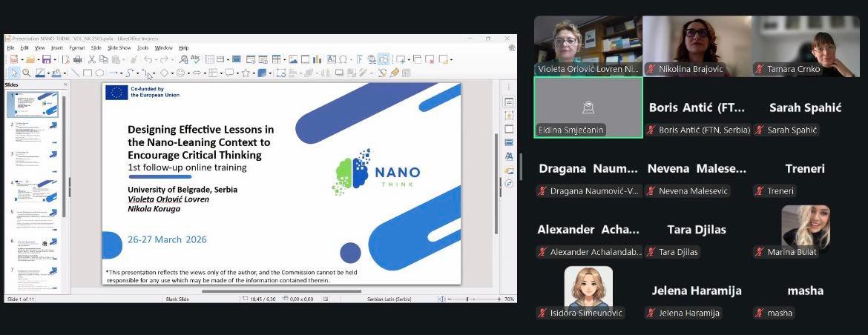Expand the New Slide dropdown arrow

click(x=409, y=60)
